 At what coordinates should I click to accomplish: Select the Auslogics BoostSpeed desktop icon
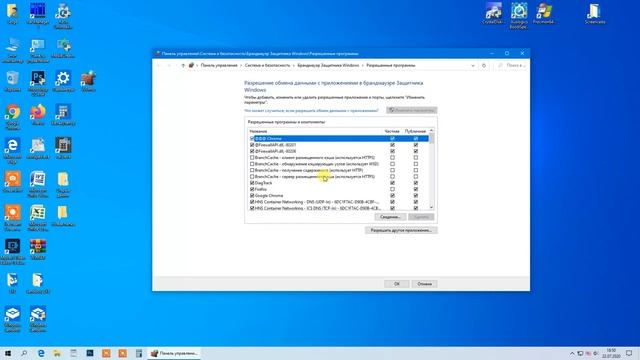point(518,16)
